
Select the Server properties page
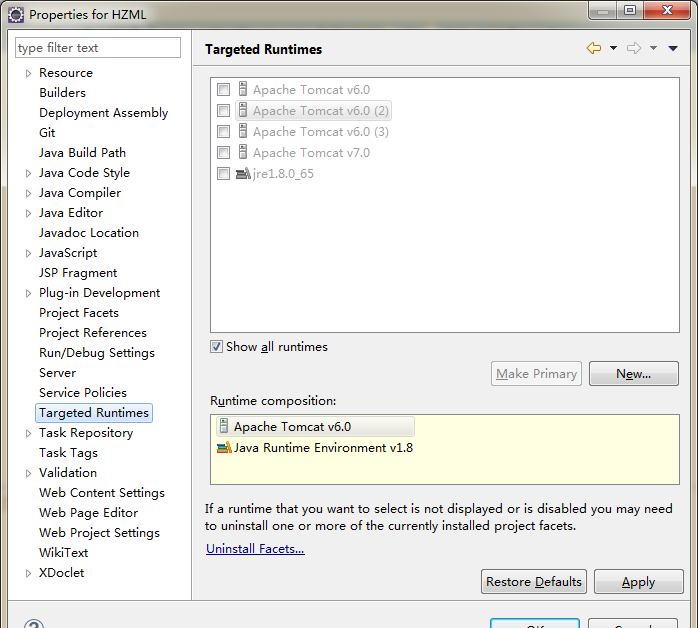click(x=57, y=373)
